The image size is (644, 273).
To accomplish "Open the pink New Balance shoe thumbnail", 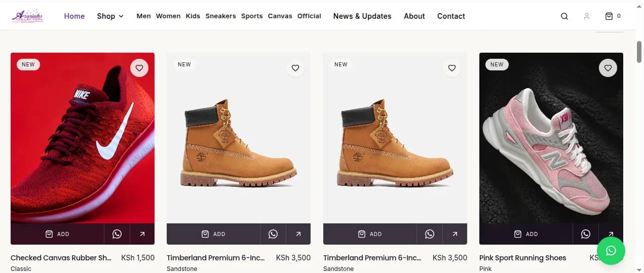I will (x=551, y=138).
